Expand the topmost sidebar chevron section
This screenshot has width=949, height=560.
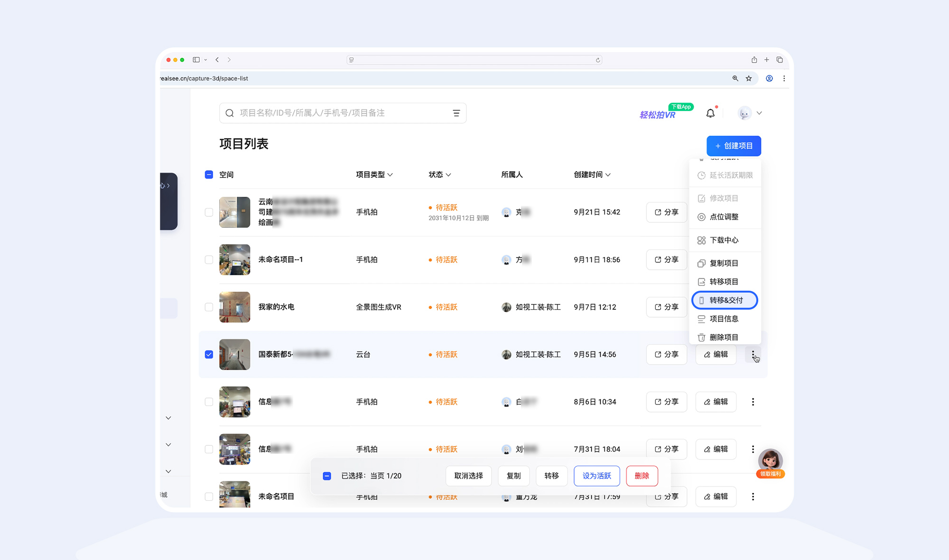click(x=168, y=418)
